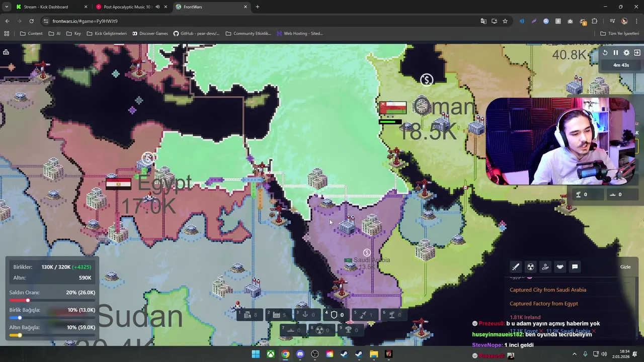Select the Missile Silo option numbered 5
Viewport: 644px width, 362px height.
click(x=365, y=315)
